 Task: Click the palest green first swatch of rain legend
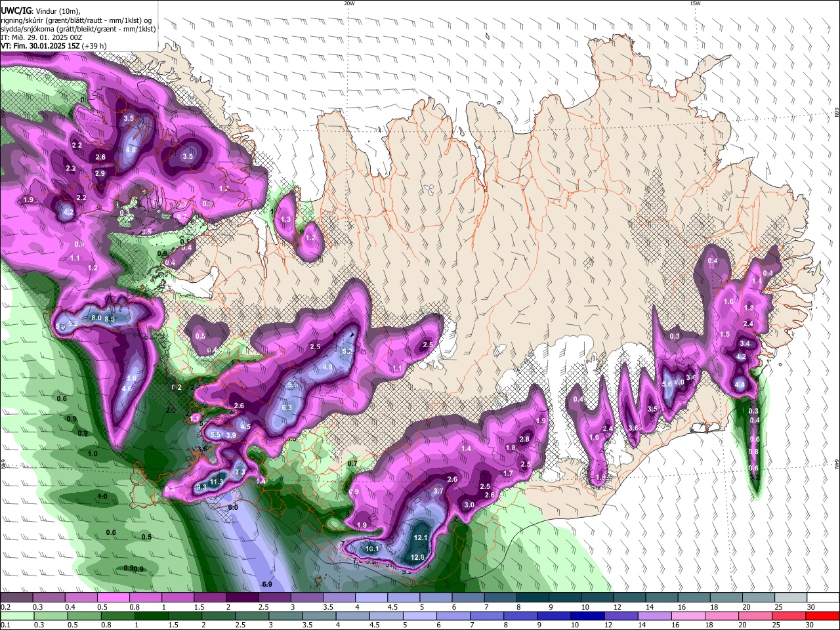coord(16,616)
